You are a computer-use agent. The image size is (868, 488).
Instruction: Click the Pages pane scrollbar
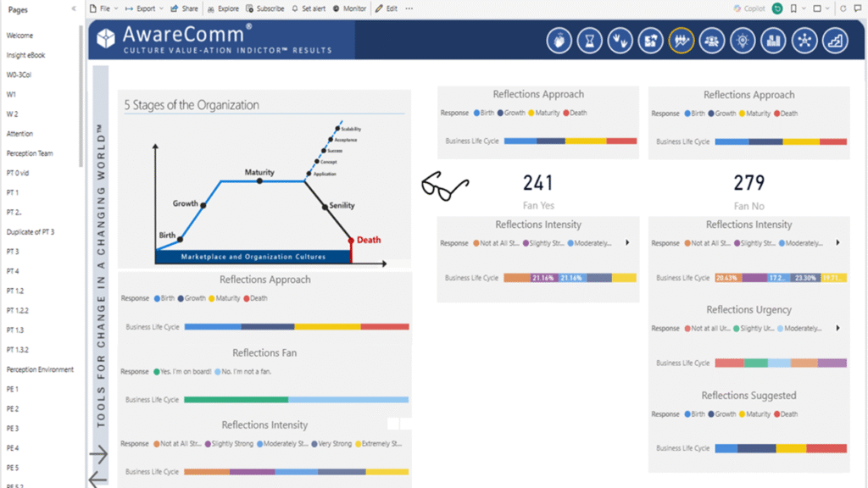81,97
